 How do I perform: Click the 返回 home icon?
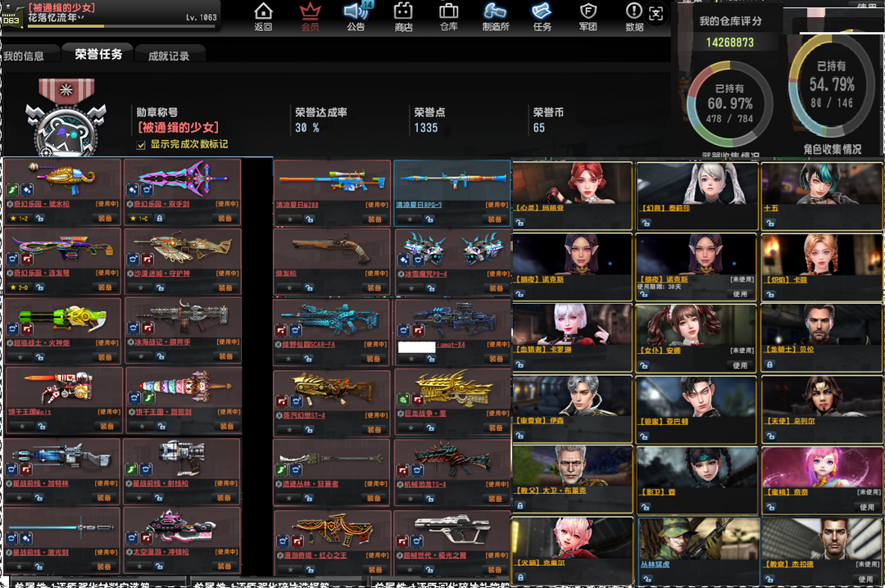[x=263, y=16]
